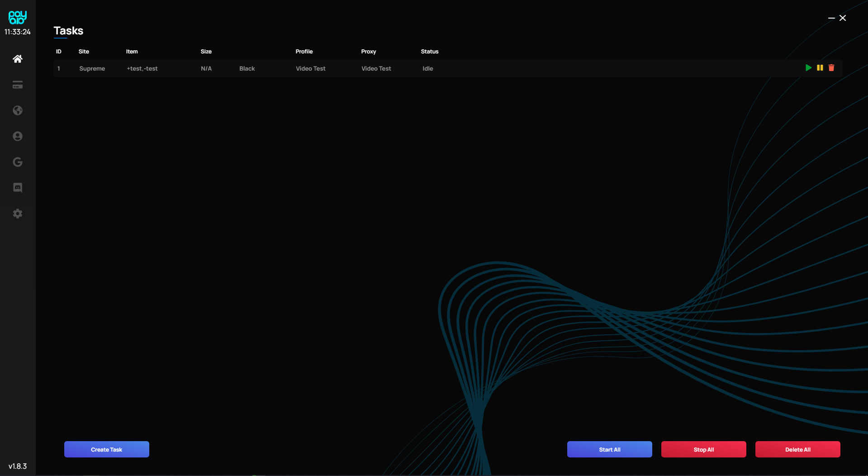Pause task 1 with yellow pause icon
The width and height of the screenshot is (868, 476).
click(x=820, y=68)
